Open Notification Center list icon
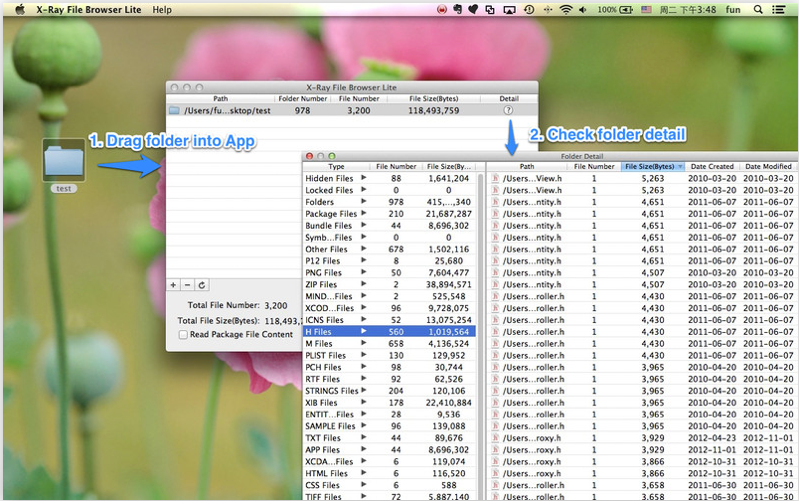This screenshot has width=799, height=501. click(x=778, y=9)
